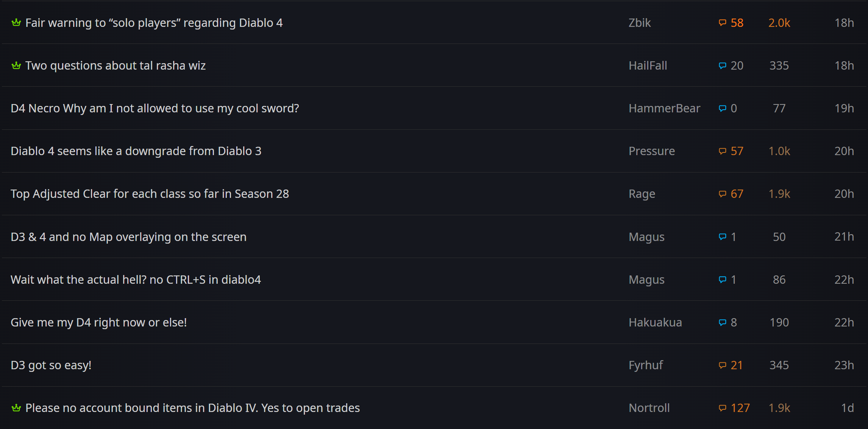Click reply bubble icon for Rage's topic
Image resolution: width=868 pixels, height=429 pixels.
coord(723,194)
